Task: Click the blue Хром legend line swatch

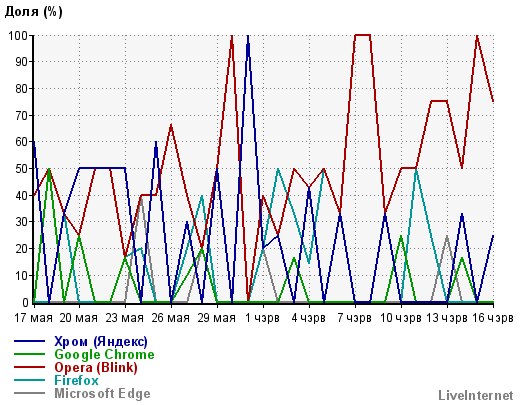Action: pos(29,341)
